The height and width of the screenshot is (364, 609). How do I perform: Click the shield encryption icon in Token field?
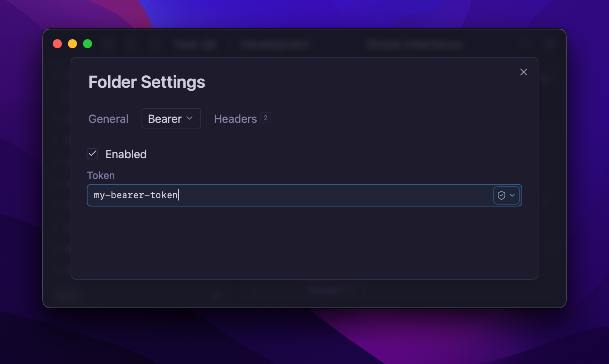[x=501, y=195]
